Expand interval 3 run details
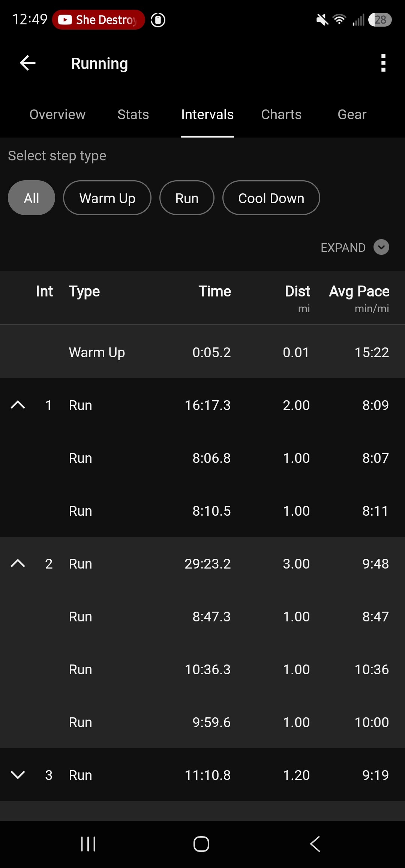The image size is (405, 868). [18, 775]
